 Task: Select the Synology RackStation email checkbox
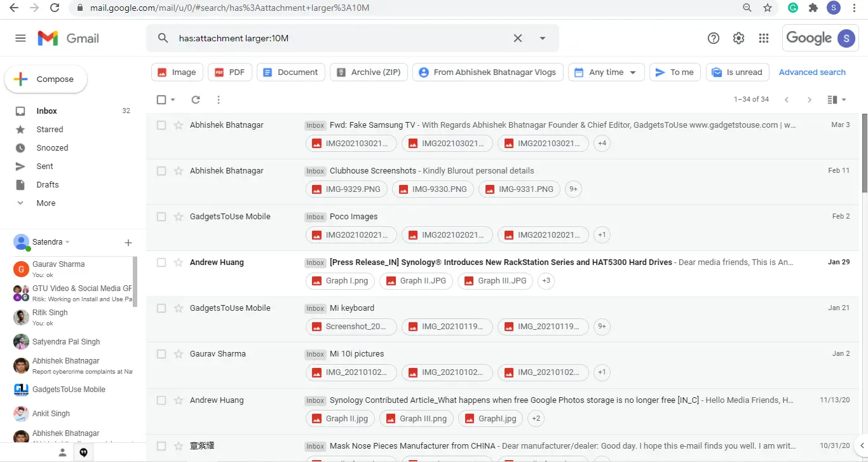click(161, 262)
